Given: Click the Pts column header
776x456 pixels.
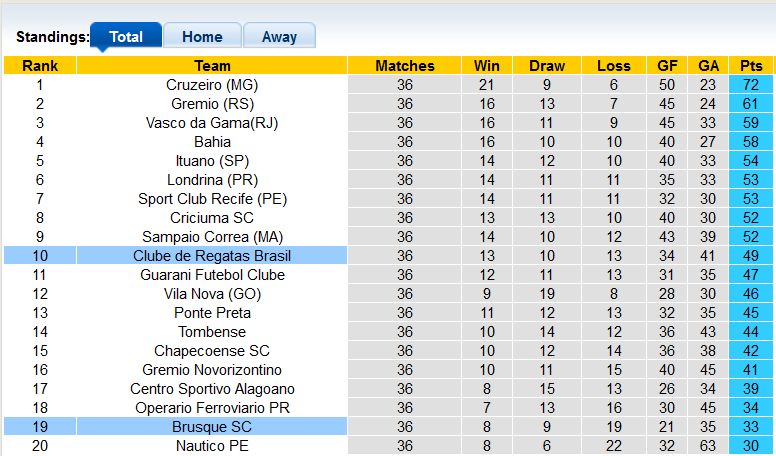Looking at the screenshot, I should [x=751, y=66].
